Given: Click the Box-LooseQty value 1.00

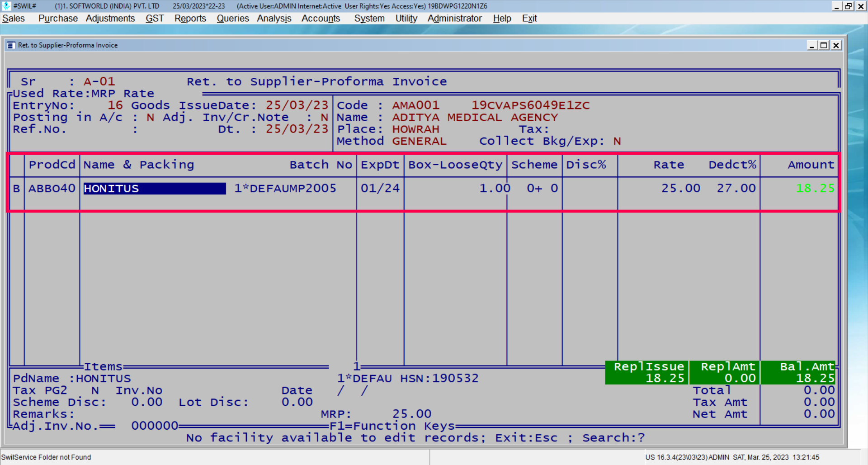Looking at the screenshot, I should 495,189.
